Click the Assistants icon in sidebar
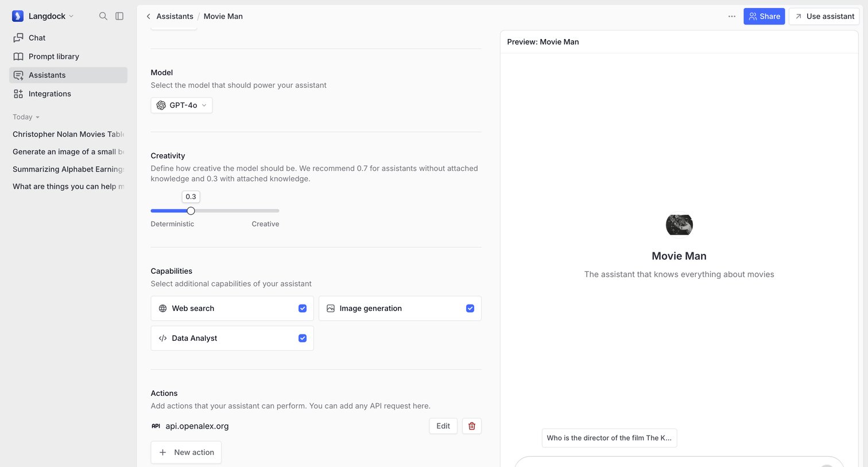 (x=18, y=75)
